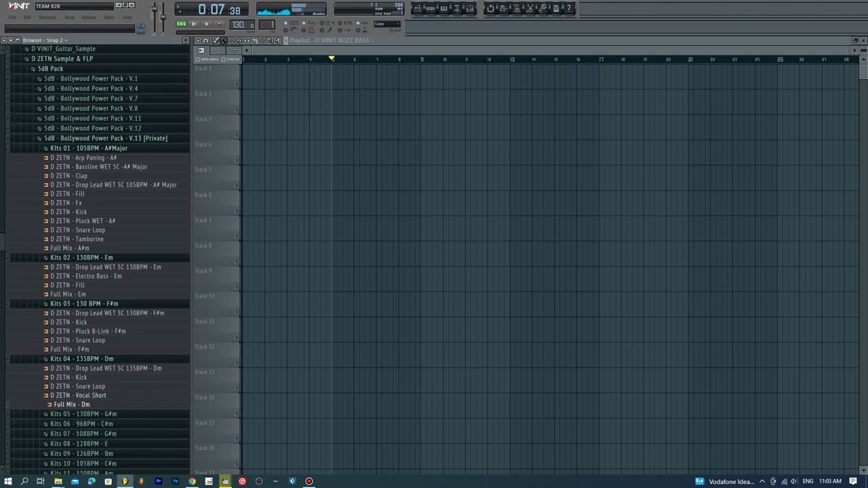Open the File menu
The width and height of the screenshot is (868, 488).
click(12, 17)
